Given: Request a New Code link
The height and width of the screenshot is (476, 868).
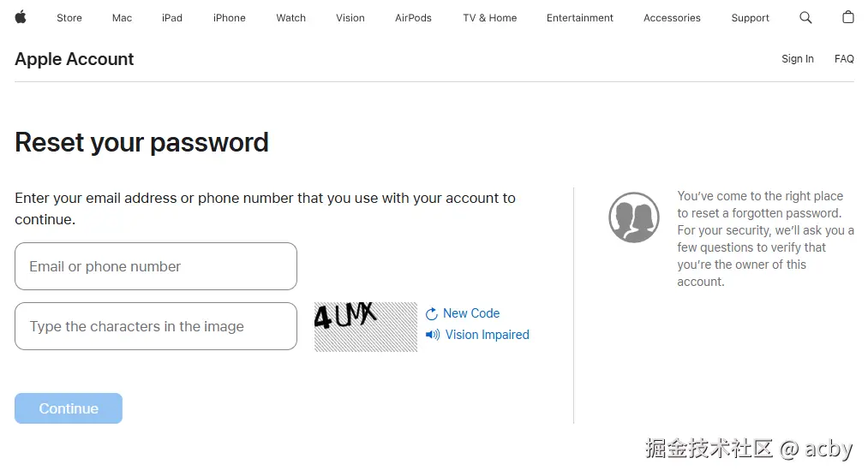Looking at the screenshot, I should tap(471, 313).
